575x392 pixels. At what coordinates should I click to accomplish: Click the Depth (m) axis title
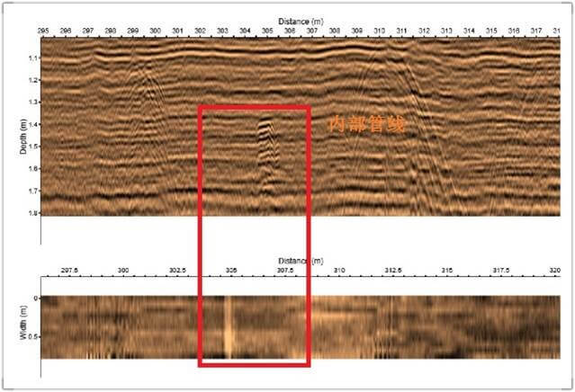(23, 135)
